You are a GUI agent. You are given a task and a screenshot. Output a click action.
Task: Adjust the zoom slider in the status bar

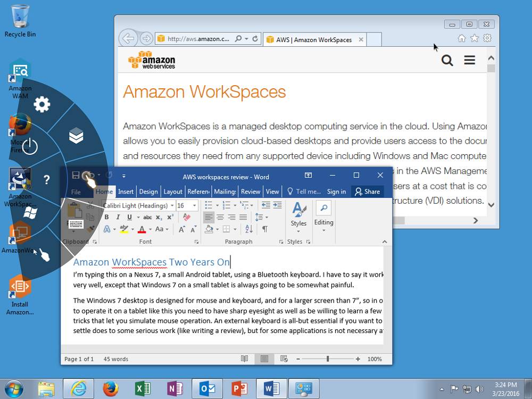(x=327, y=359)
